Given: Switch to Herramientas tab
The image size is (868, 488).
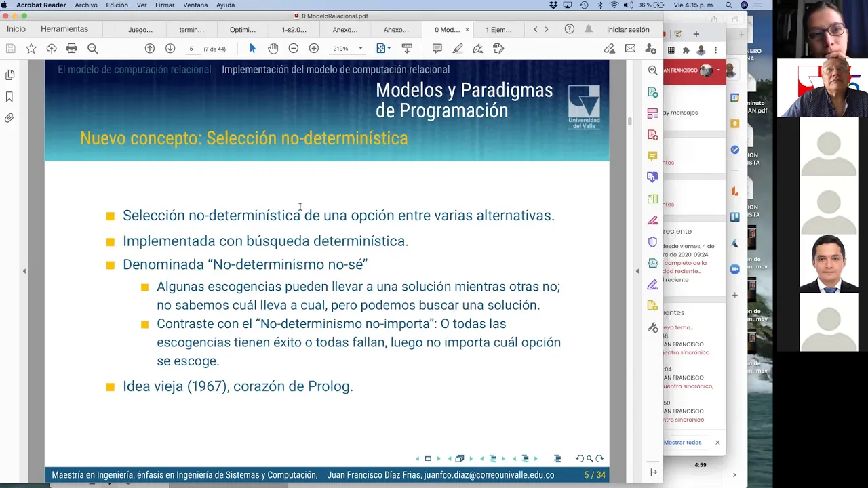Looking at the screenshot, I should pos(64,29).
